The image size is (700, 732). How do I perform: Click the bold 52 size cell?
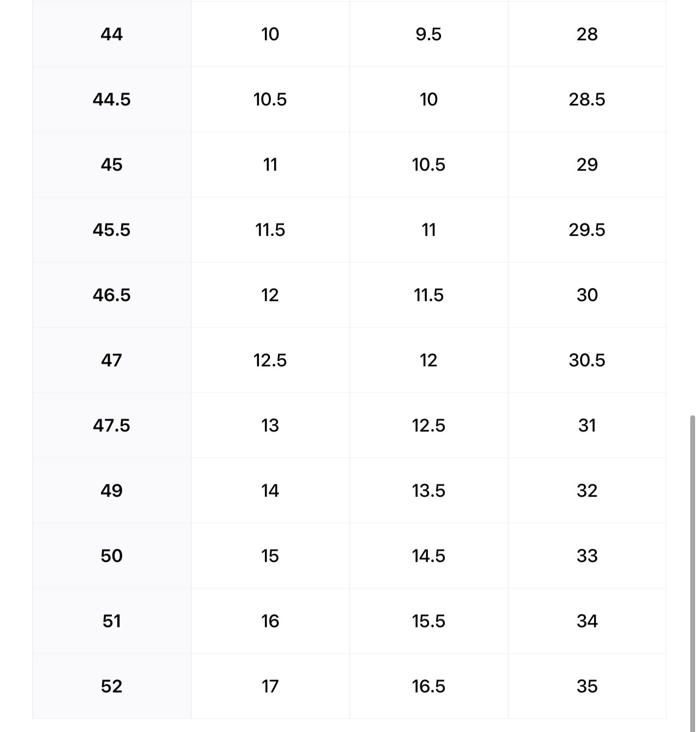pos(111,686)
